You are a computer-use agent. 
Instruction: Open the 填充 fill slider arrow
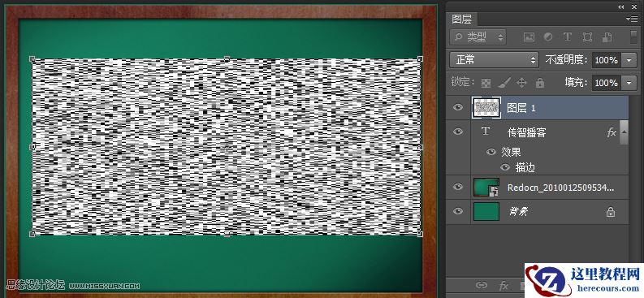(x=629, y=83)
